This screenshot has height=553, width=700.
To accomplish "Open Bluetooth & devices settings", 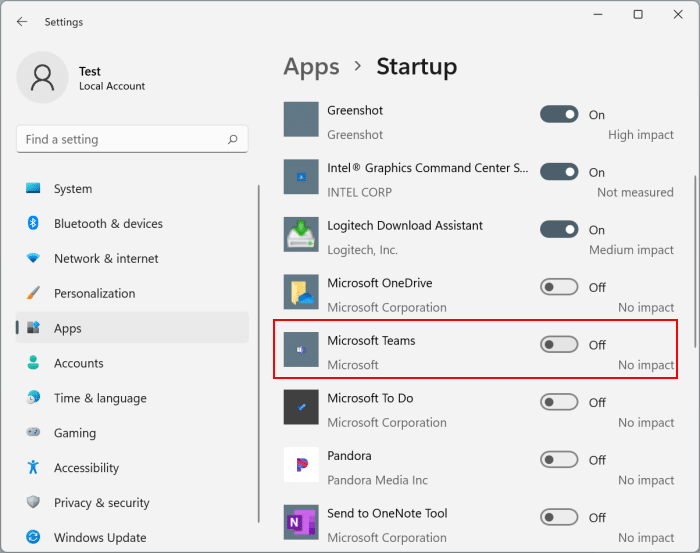I will (132, 223).
